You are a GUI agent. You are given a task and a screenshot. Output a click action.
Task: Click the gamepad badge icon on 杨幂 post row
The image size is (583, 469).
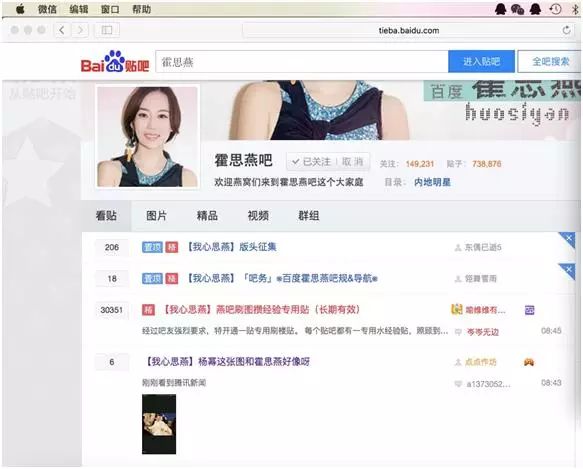tap(529, 362)
